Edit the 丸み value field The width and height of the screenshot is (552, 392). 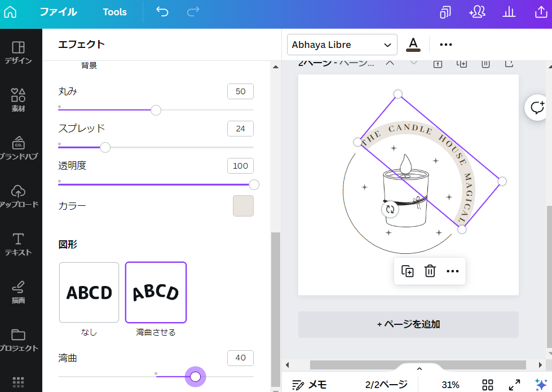pos(240,91)
